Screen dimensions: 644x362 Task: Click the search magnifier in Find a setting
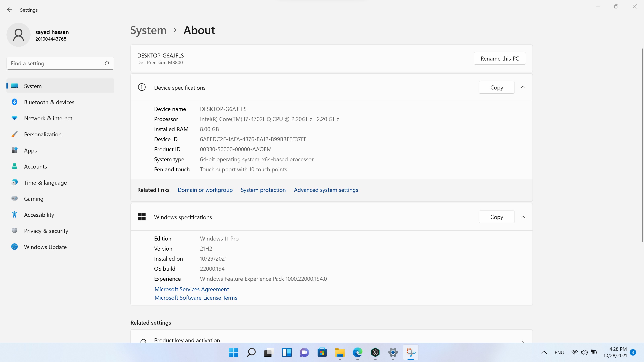(107, 63)
